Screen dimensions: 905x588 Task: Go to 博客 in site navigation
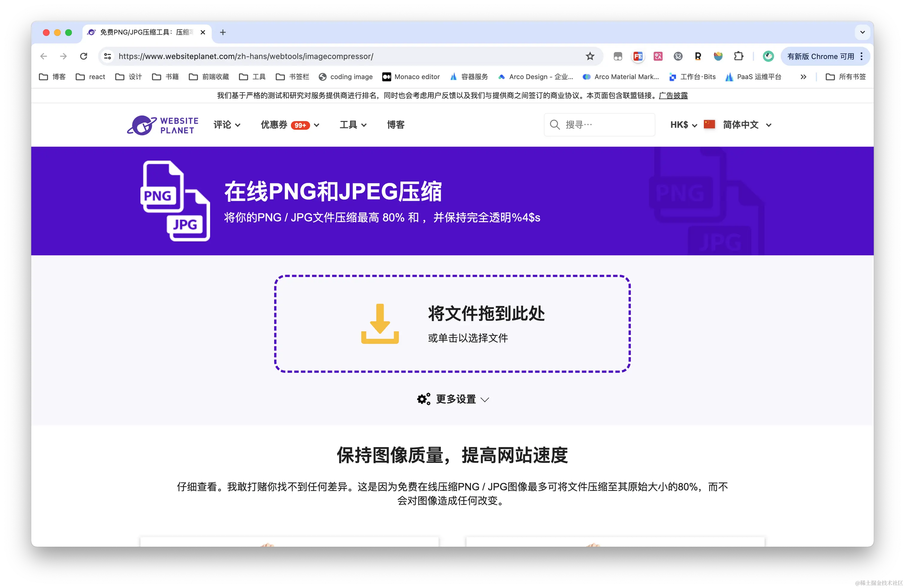[396, 125]
